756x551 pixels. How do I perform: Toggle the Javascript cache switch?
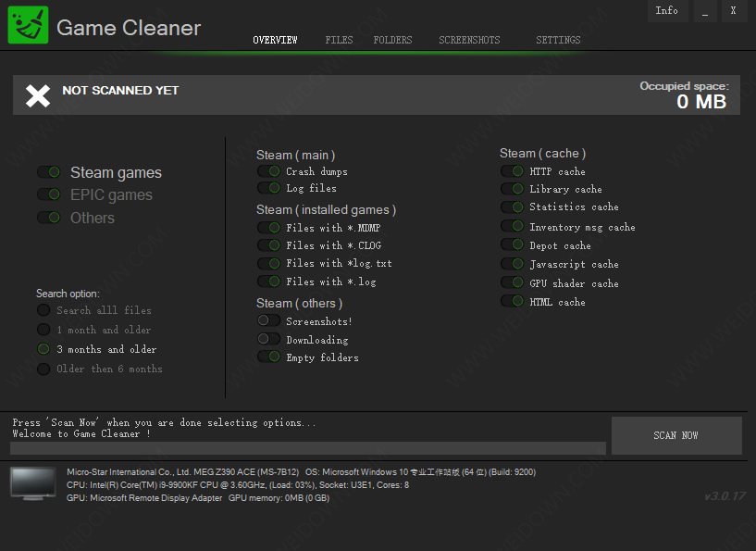point(512,264)
